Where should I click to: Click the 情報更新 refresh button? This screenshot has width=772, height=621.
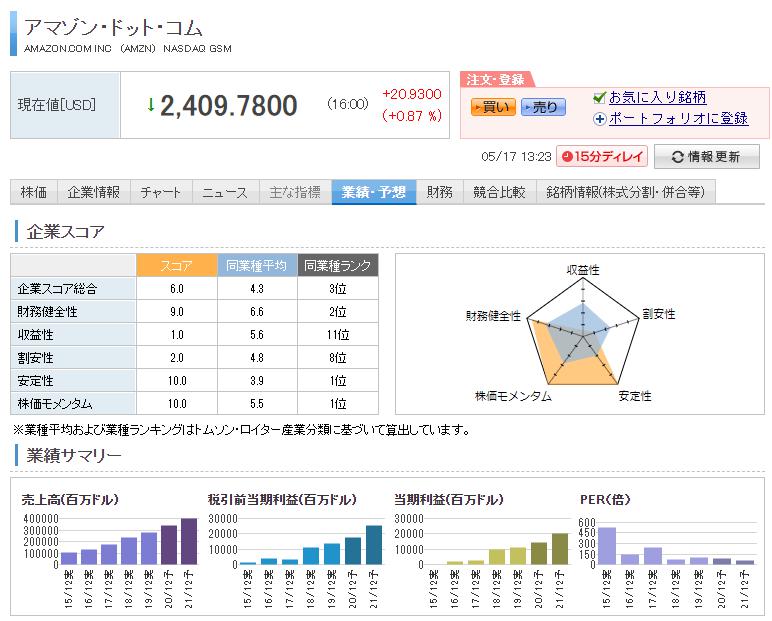707,157
